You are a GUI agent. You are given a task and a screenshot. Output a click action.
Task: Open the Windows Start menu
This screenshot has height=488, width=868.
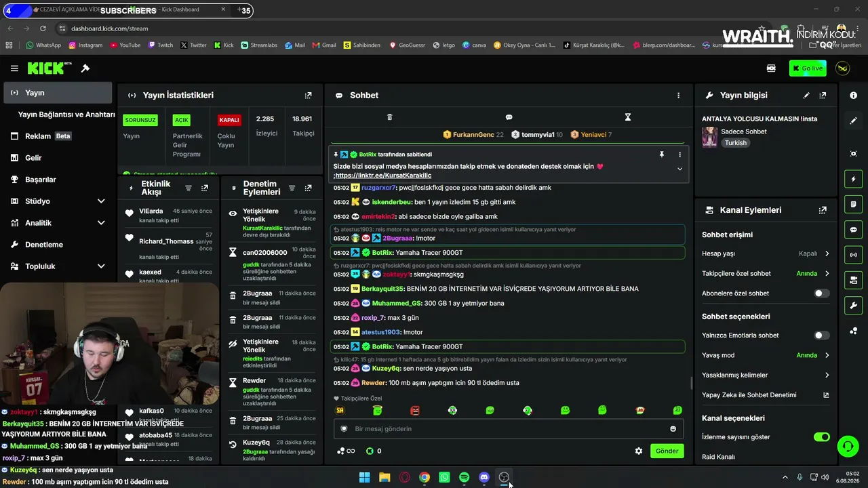(364, 477)
